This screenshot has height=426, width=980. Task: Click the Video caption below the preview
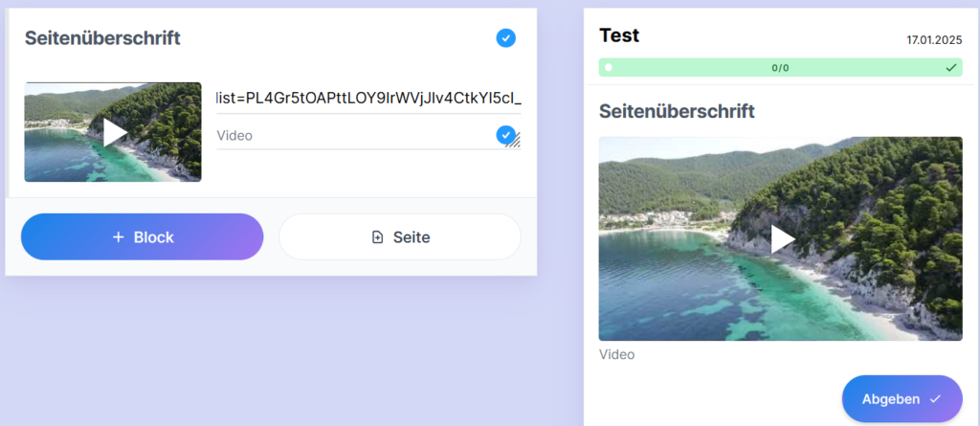(x=616, y=355)
